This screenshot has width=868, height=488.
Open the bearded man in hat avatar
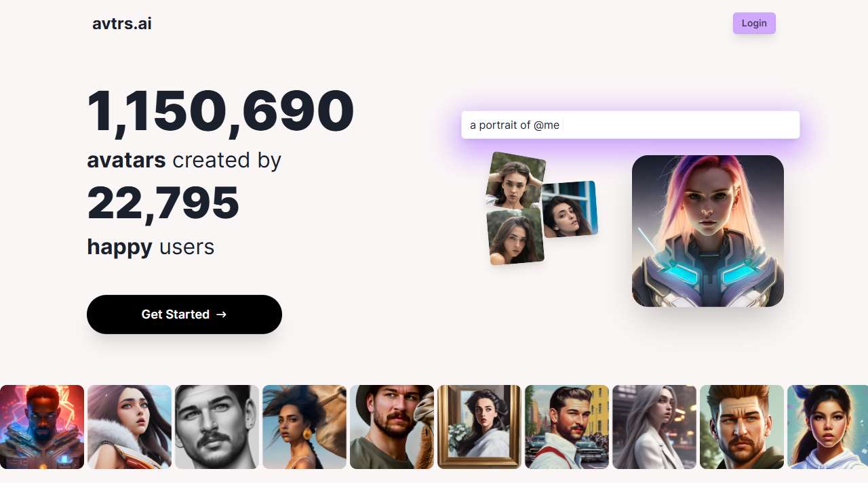(392, 427)
